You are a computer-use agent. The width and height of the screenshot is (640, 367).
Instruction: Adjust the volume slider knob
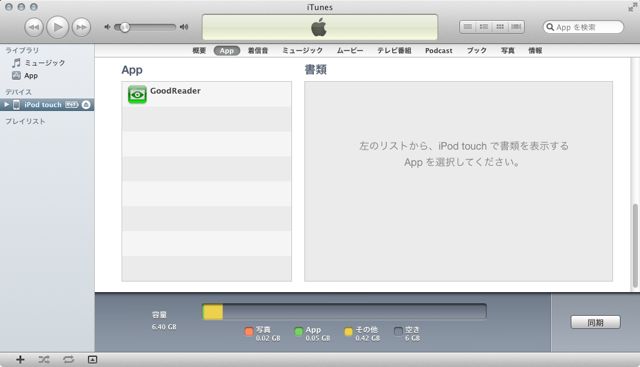click(x=124, y=27)
